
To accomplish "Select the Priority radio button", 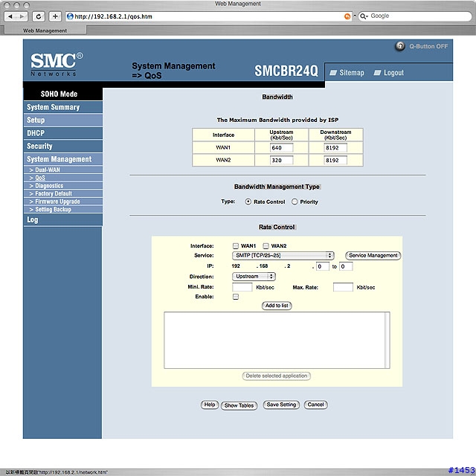I will click(x=295, y=202).
